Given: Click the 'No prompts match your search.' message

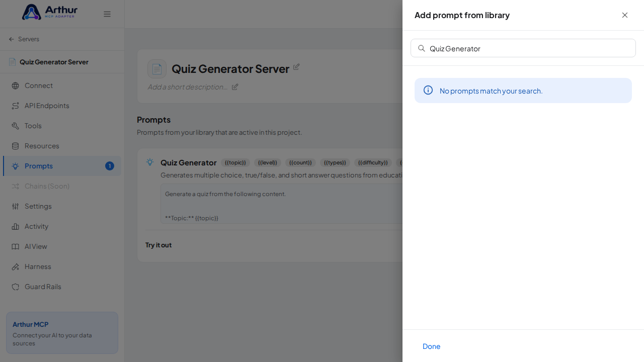Looking at the screenshot, I should [491, 91].
